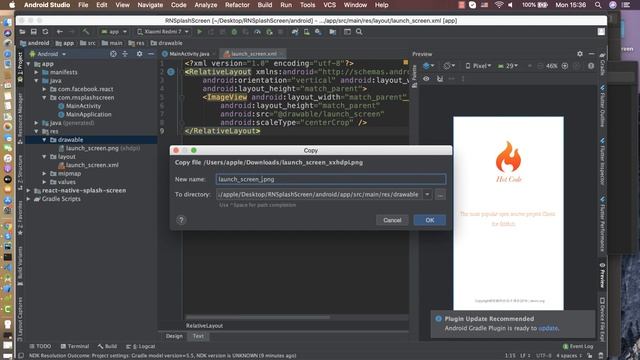Click the New name input field
Viewport: 640px width, 360px height.
331,179
